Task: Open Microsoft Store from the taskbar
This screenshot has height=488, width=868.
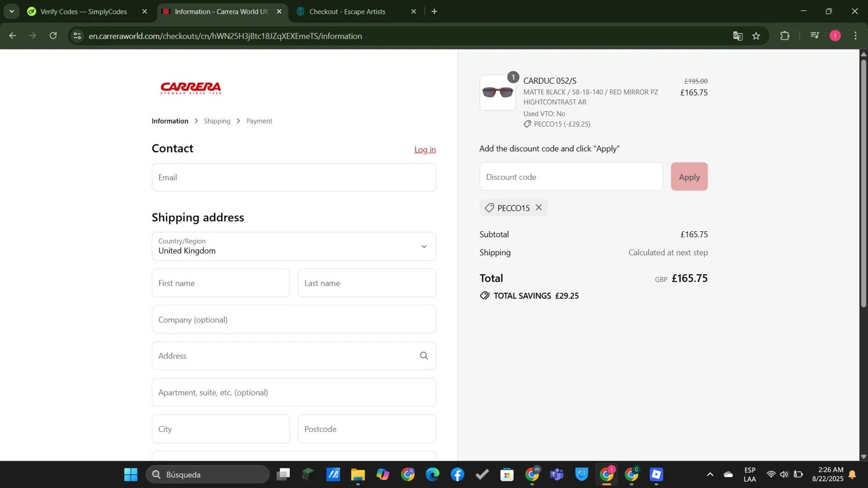Action: click(507, 475)
